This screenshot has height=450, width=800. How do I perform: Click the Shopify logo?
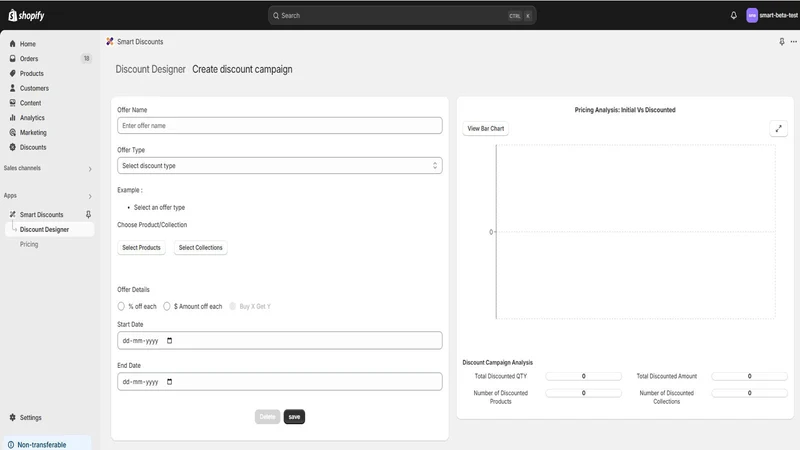tap(27, 15)
